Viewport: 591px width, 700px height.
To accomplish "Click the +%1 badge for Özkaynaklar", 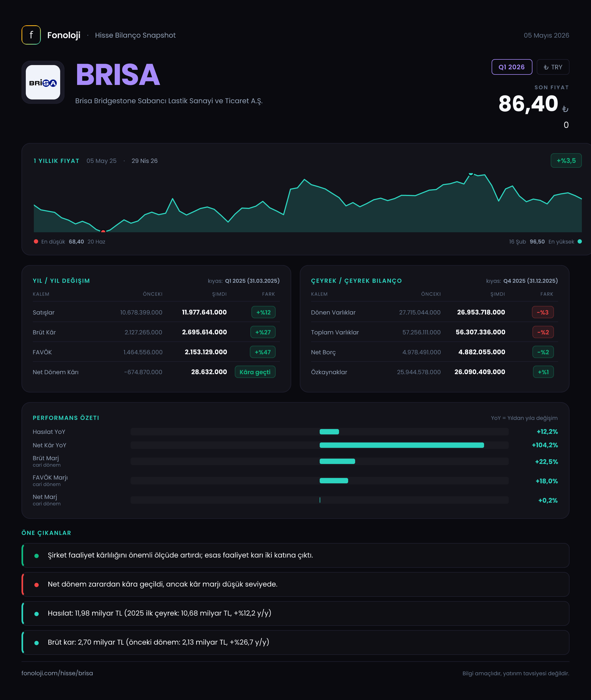I will point(543,372).
